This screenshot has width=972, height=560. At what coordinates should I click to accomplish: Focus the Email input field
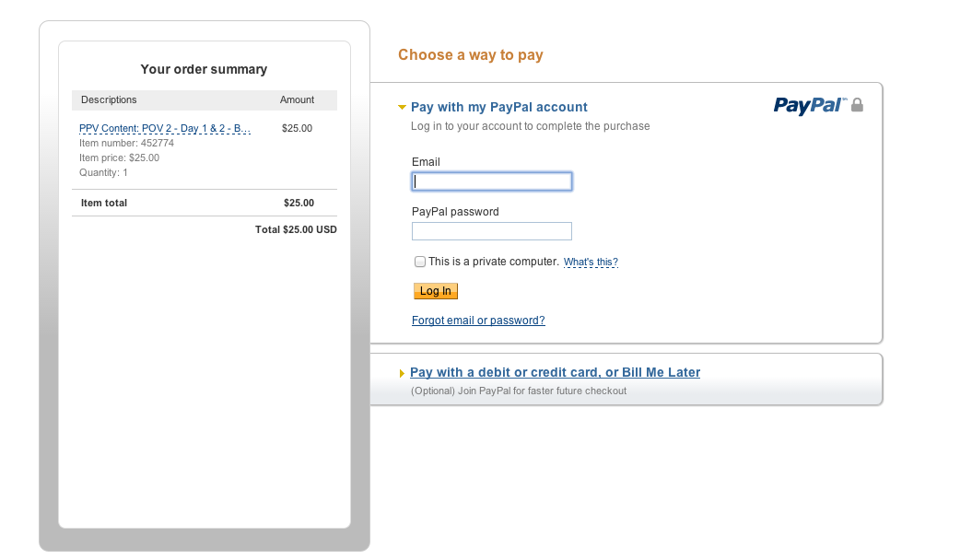tap(492, 181)
